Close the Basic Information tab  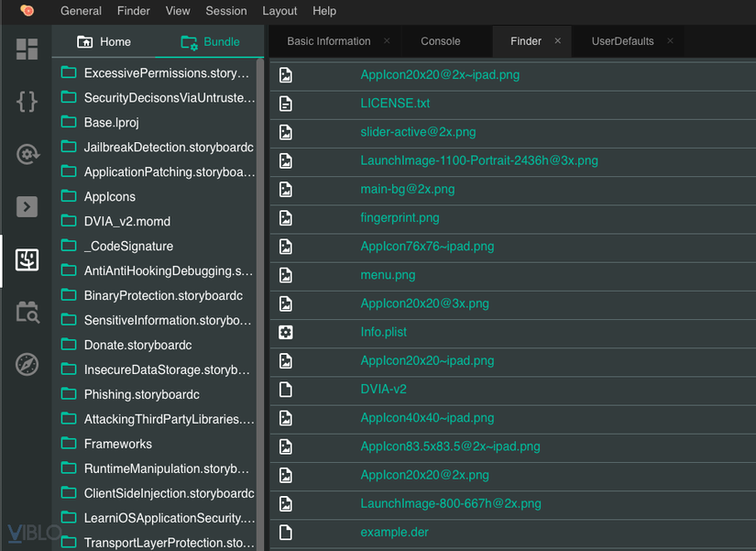[x=387, y=41]
